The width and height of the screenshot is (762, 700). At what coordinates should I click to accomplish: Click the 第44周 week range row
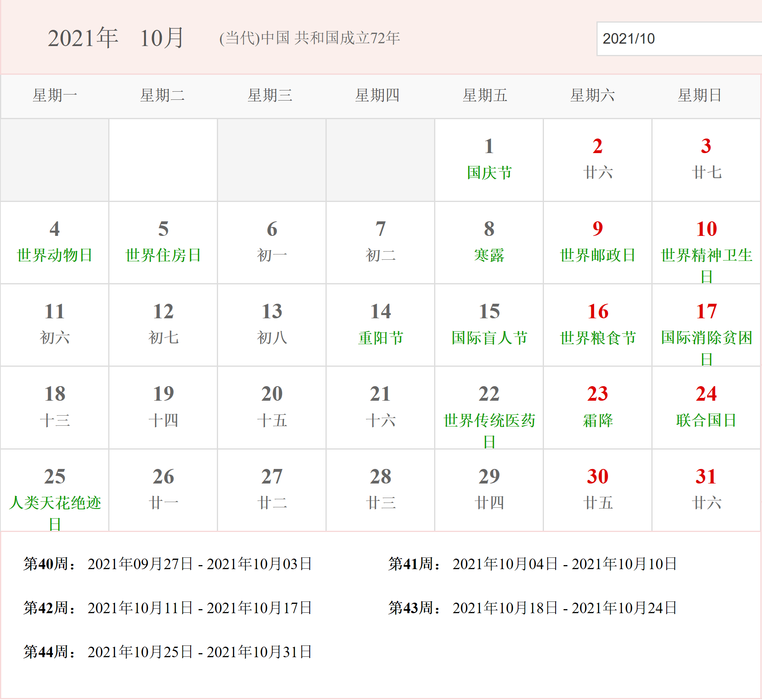(168, 652)
